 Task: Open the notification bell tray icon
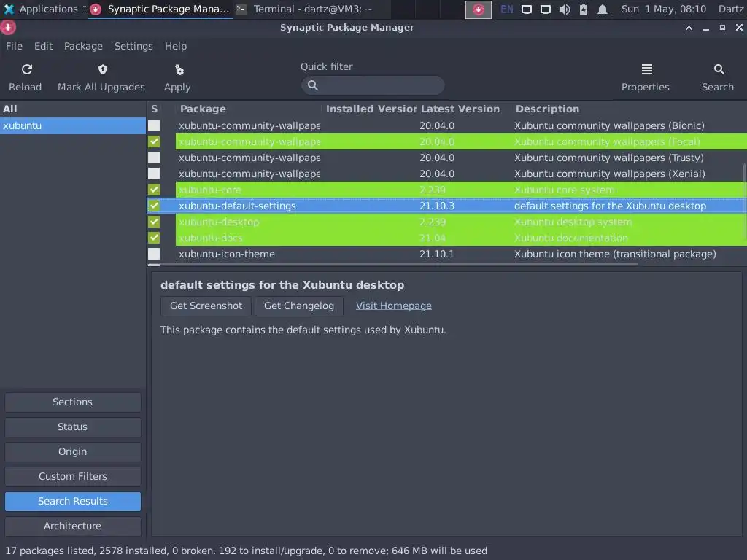point(603,9)
